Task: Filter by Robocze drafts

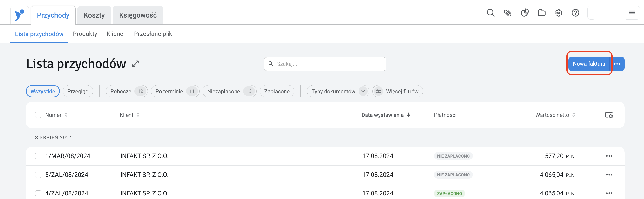Action: (x=127, y=91)
